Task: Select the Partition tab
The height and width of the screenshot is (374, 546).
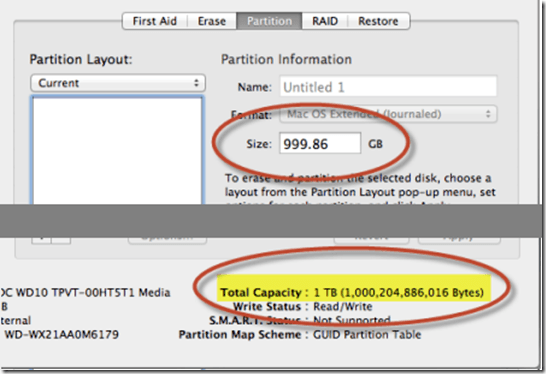Action: click(269, 21)
